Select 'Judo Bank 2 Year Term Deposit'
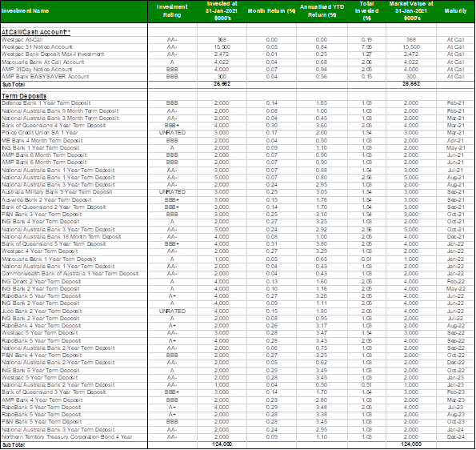The width and height of the screenshot is (476, 450). coord(42,311)
